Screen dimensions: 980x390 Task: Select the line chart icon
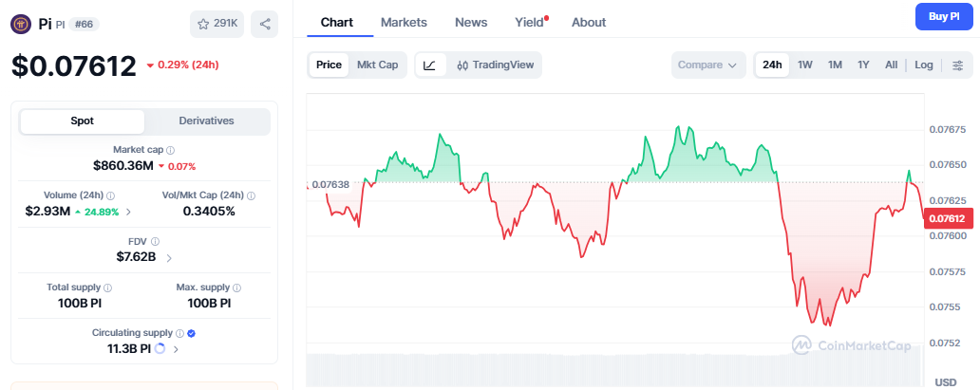click(x=430, y=65)
